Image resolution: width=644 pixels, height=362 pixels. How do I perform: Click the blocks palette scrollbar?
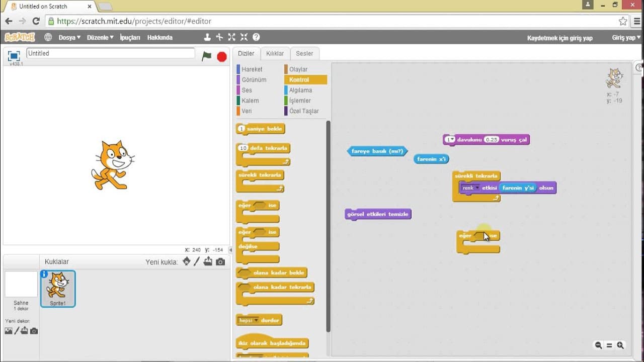click(x=329, y=226)
